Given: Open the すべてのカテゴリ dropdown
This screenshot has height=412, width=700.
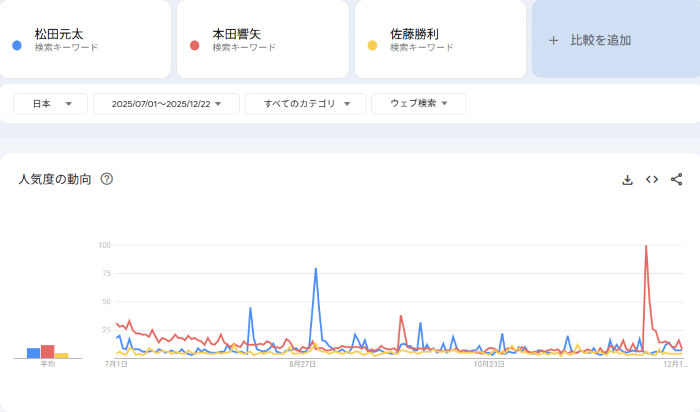Looking at the screenshot, I should [x=305, y=104].
